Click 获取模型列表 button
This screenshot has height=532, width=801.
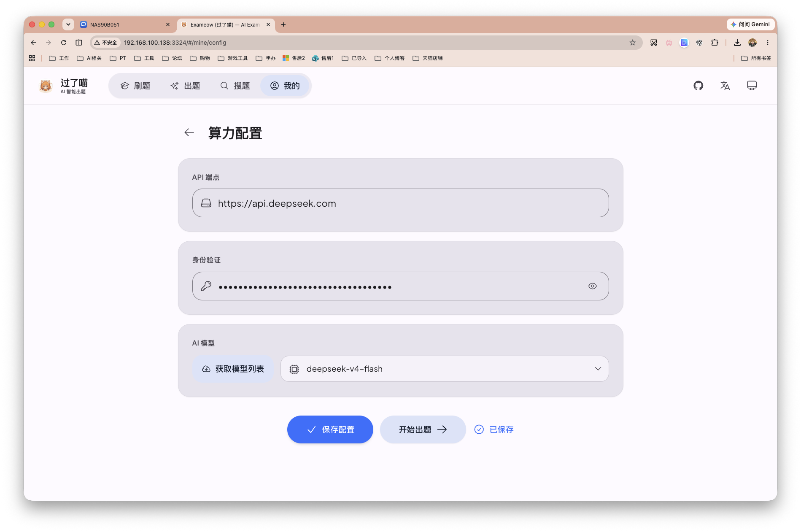click(x=233, y=369)
